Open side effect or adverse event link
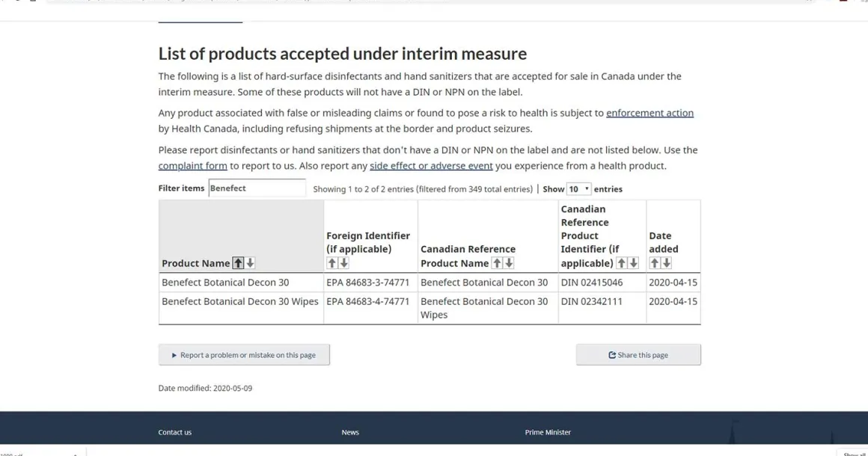The height and width of the screenshot is (456, 868). (x=431, y=166)
